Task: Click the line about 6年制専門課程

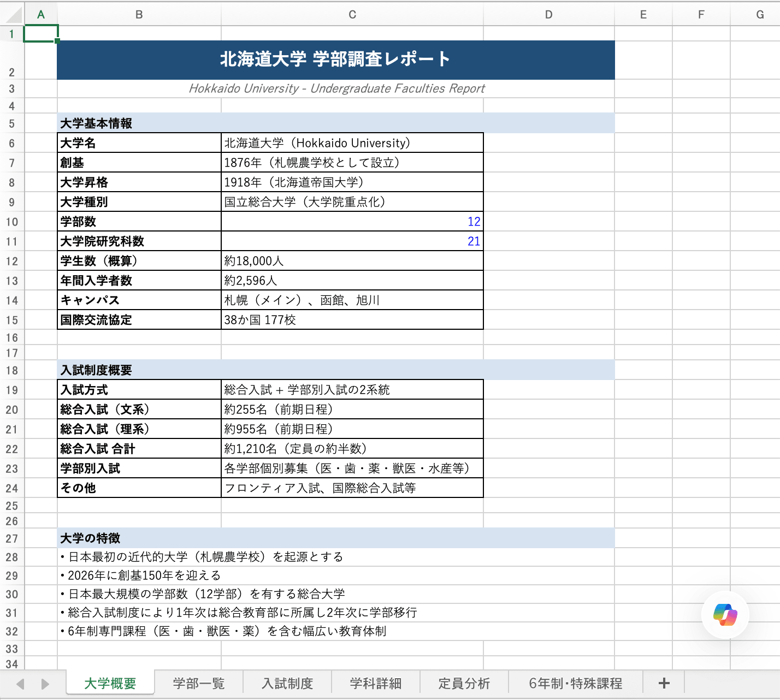Action: [223, 631]
